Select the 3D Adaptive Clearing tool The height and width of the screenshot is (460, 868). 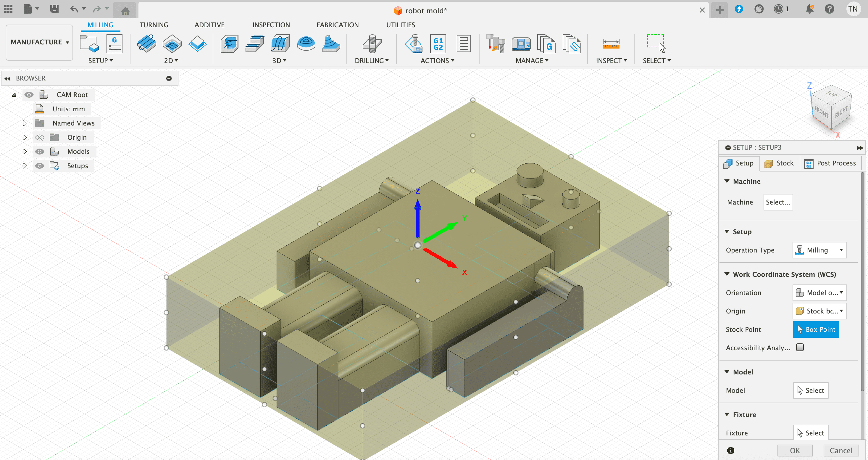(230, 44)
